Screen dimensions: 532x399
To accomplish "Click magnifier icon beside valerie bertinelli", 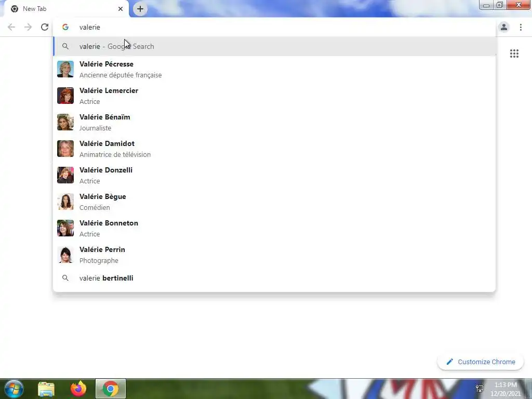I will [65, 278].
